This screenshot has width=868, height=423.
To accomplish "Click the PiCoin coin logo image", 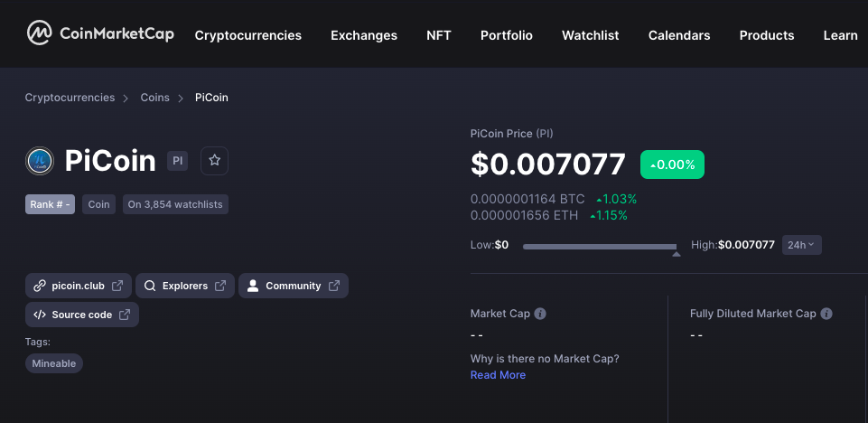I will point(40,161).
